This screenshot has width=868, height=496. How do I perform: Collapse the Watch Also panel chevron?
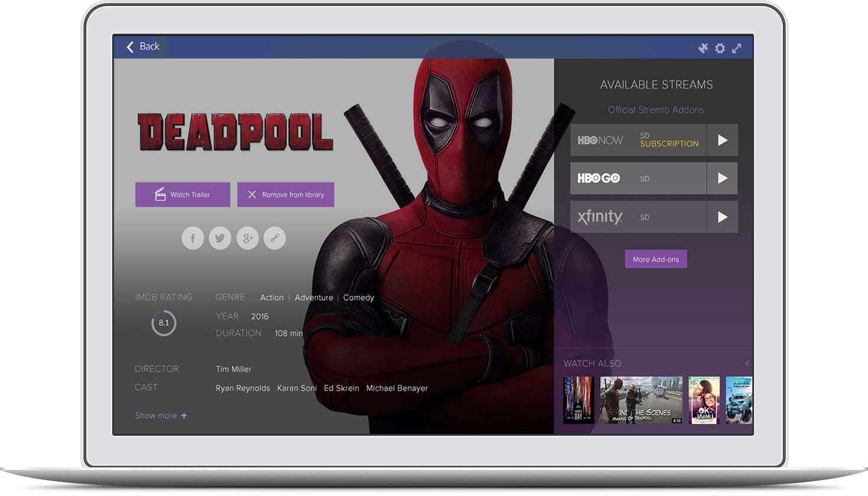[x=747, y=364]
